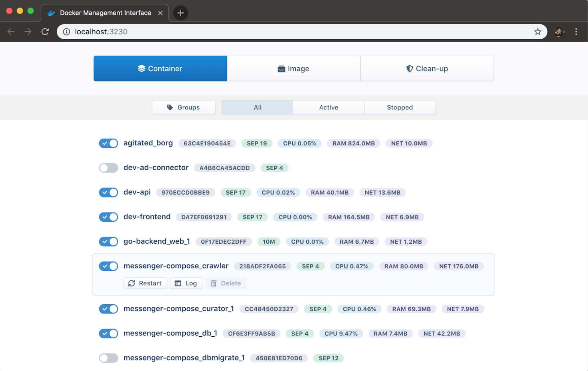Bookmark this page with the star icon
The image size is (588, 371).
(x=538, y=32)
